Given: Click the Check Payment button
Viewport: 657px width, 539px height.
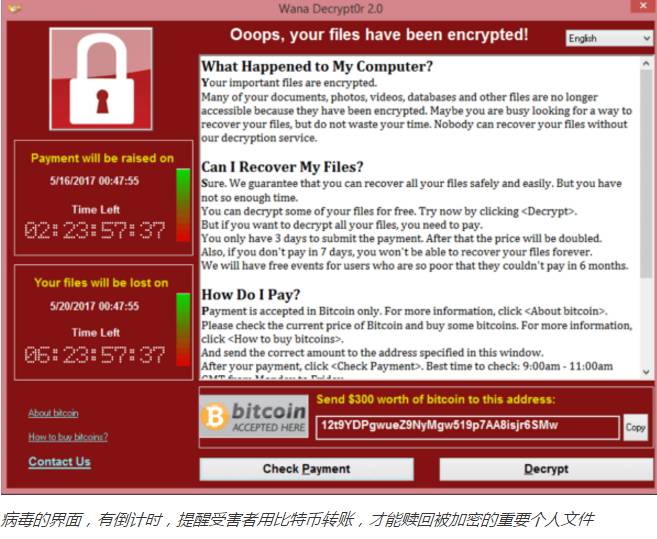Looking at the screenshot, I should click(307, 469).
